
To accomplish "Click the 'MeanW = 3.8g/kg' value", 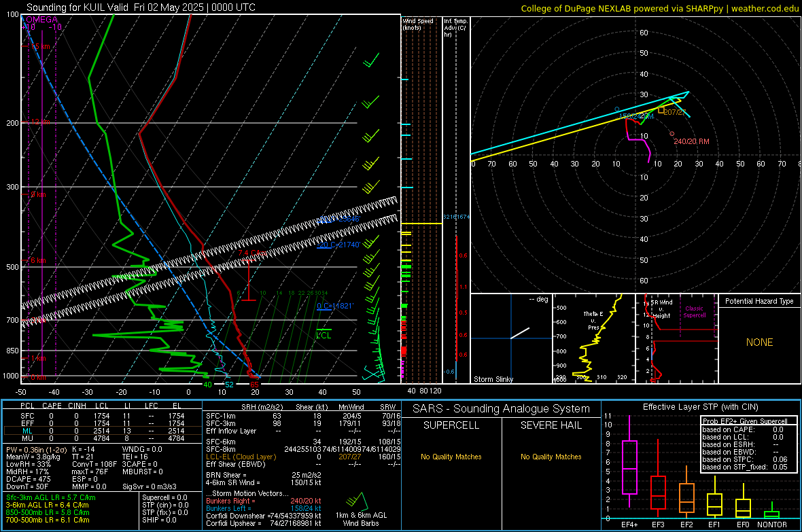I will 33,457.
